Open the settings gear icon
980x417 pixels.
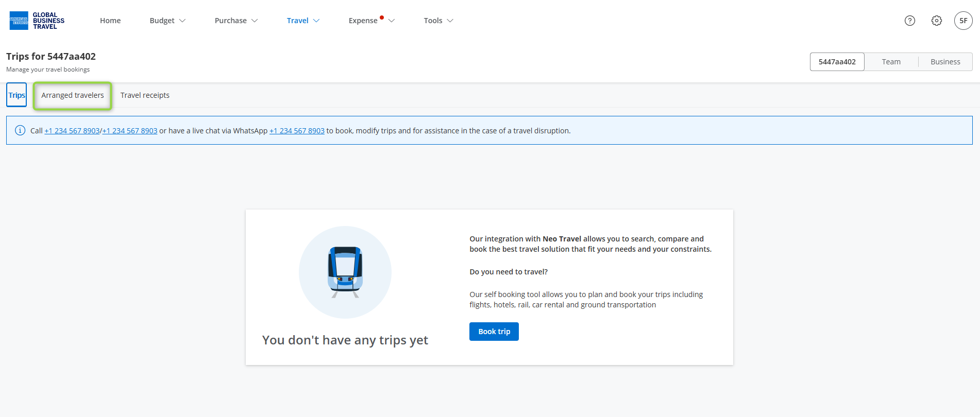pyautogui.click(x=937, y=21)
